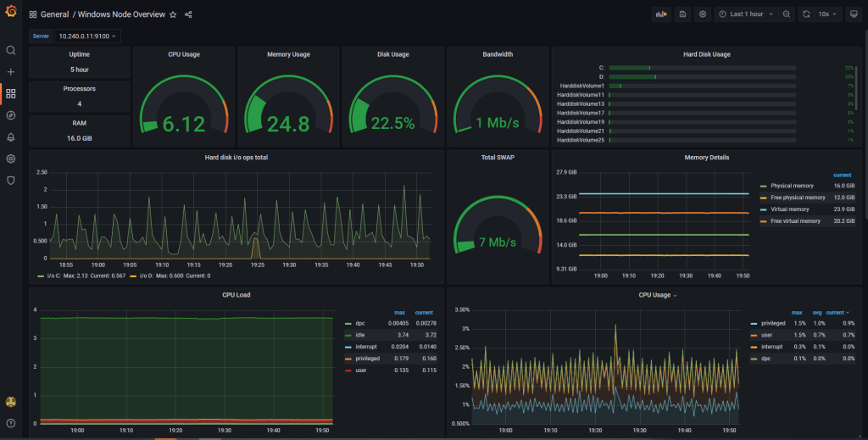
Task: Mark dashboard as favorite with the star
Action: pyautogui.click(x=173, y=14)
